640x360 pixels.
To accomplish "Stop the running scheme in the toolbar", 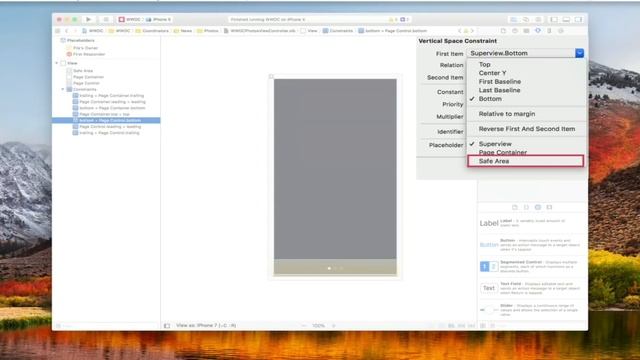I will [106, 19].
